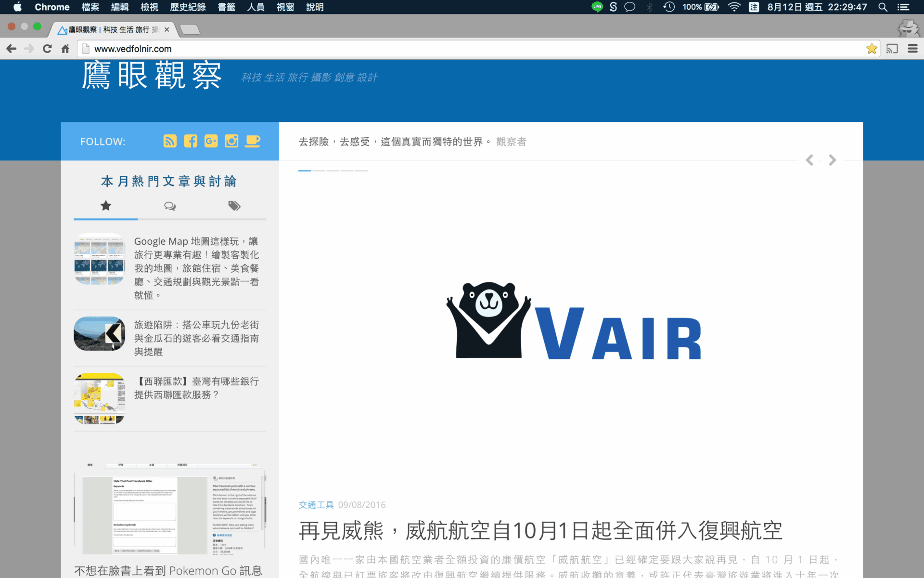Open the 歷史紀錄 menu
The height and width of the screenshot is (578, 924).
[188, 7]
